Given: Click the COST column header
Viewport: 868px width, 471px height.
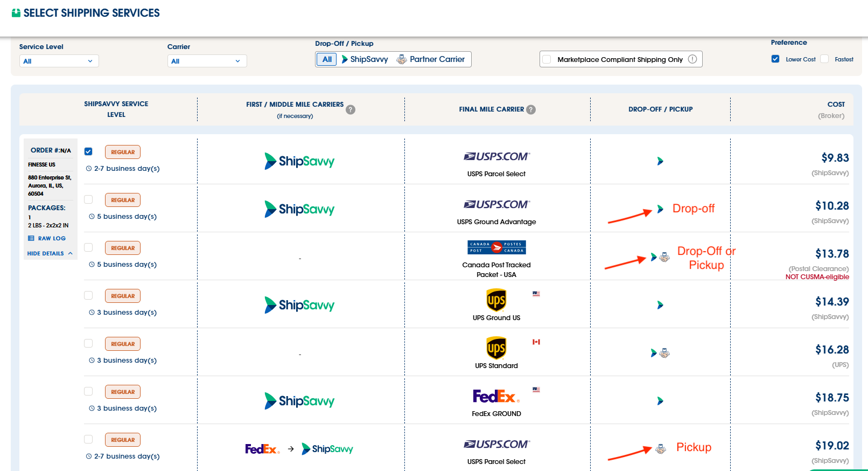Looking at the screenshot, I should pyautogui.click(x=836, y=105).
